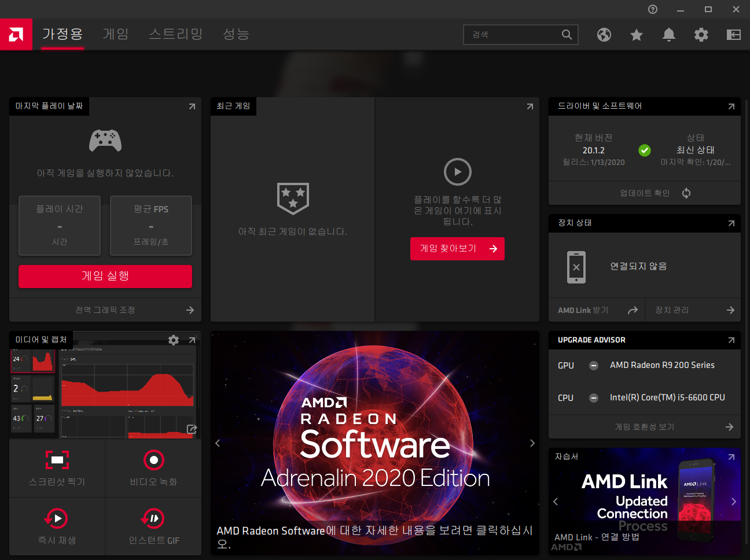Click 인스턴트 GIF button
The height and width of the screenshot is (560, 750).
pyautogui.click(x=153, y=526)
